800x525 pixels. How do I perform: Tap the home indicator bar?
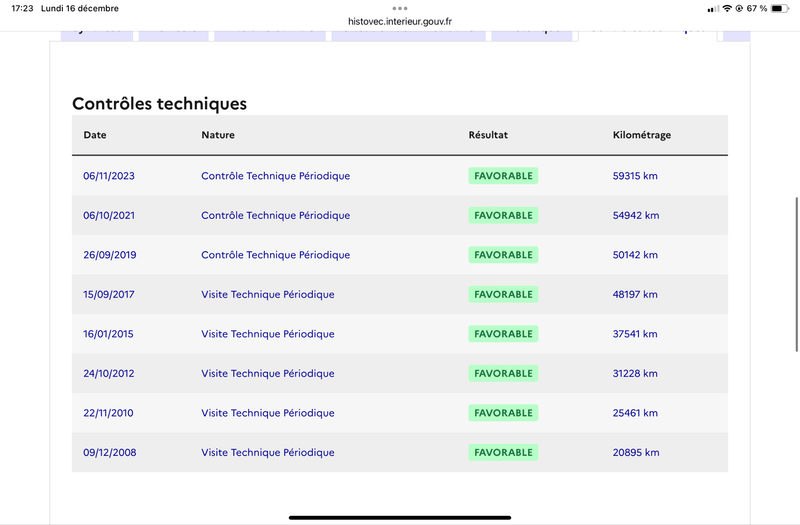coord(400,517)
